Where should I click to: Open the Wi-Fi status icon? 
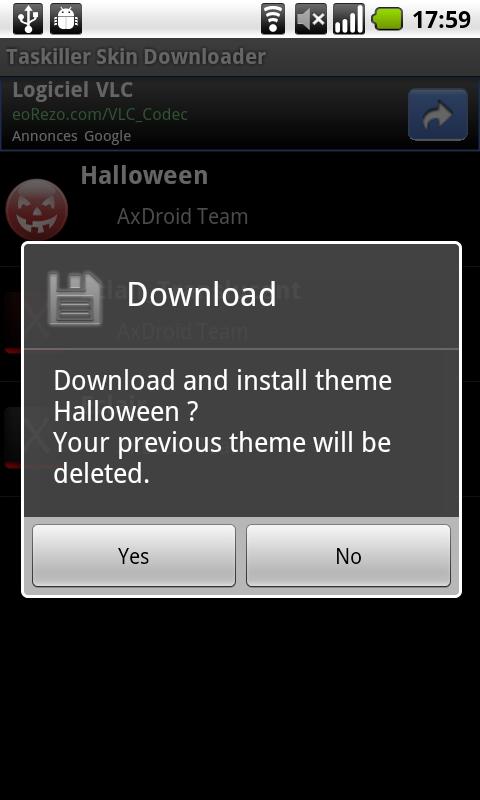(273, 19)
